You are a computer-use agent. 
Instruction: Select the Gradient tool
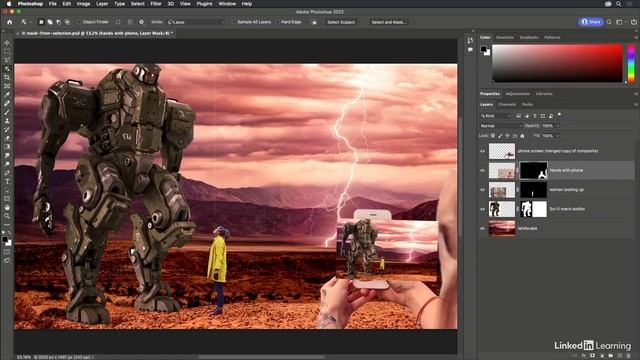point(7,147)
